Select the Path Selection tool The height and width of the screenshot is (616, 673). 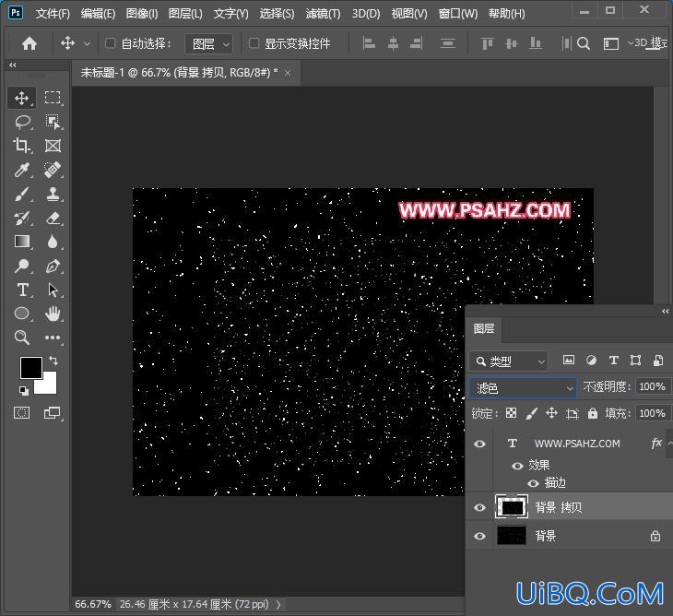tap(53, 290)
